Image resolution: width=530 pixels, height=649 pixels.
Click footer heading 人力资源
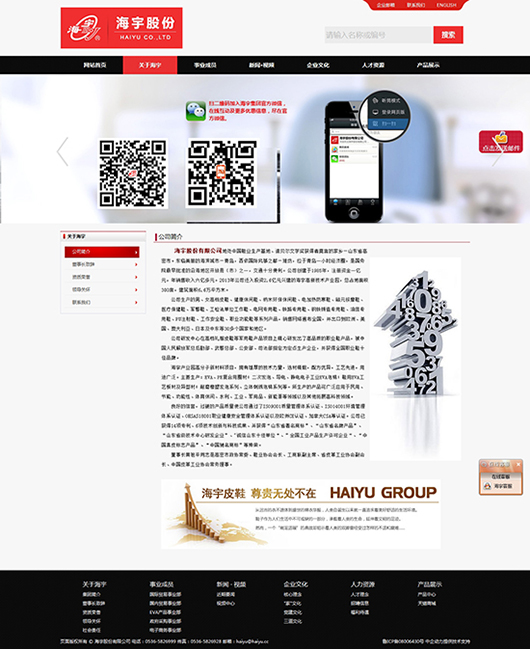(x=363, y=584)
